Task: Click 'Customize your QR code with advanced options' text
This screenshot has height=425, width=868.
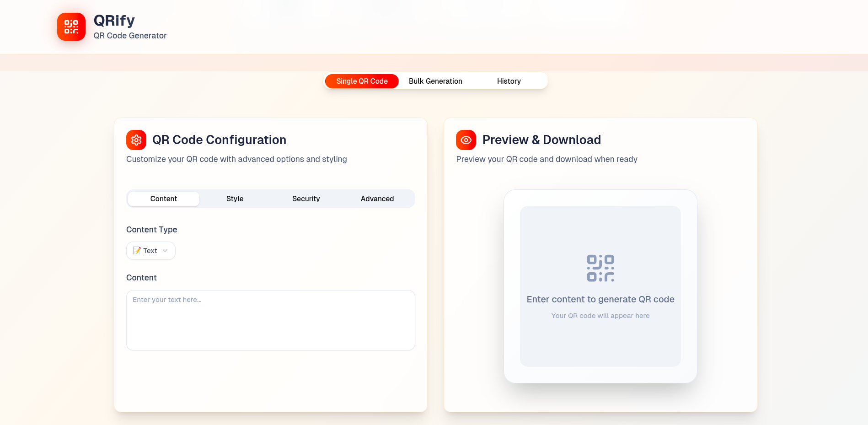Action: pos(236,159)
